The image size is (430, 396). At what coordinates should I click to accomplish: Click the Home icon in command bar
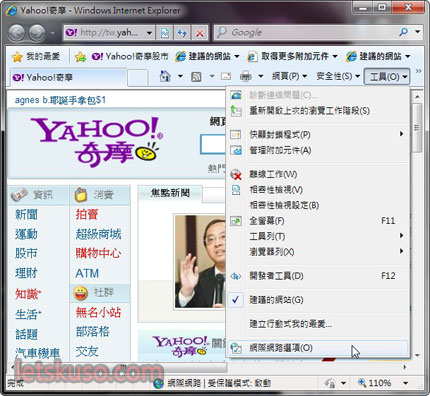[165, 76]
